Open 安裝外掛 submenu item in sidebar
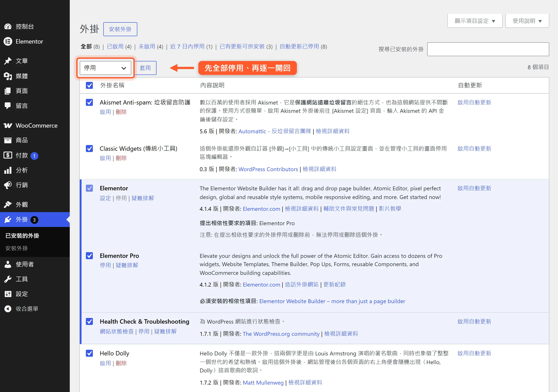 pos(17,248)
